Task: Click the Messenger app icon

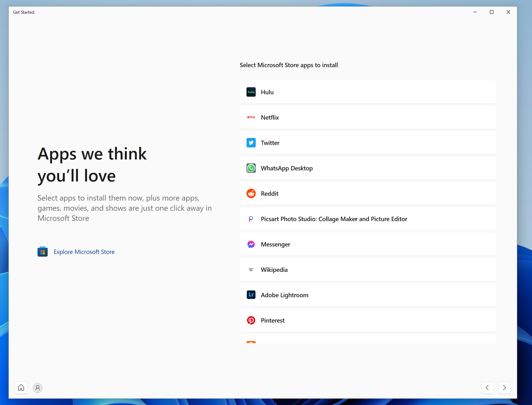Action: (x=251, y=244)
